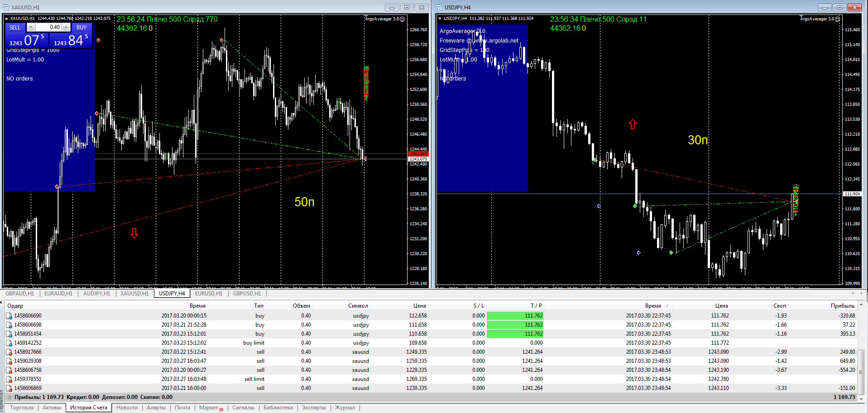
Task: Select the USDJPY,H4 chart tab
Action: click(x=172, y=294)
